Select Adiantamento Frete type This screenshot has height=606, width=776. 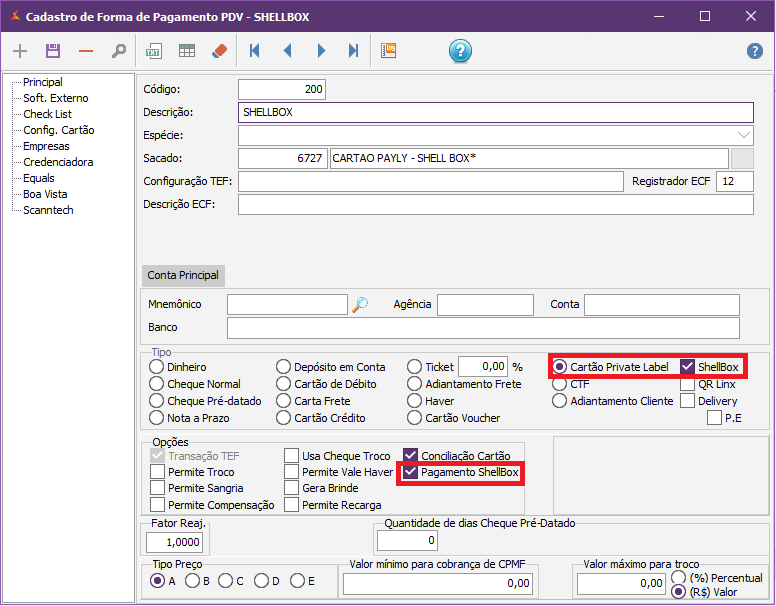(x=414, y=384)
